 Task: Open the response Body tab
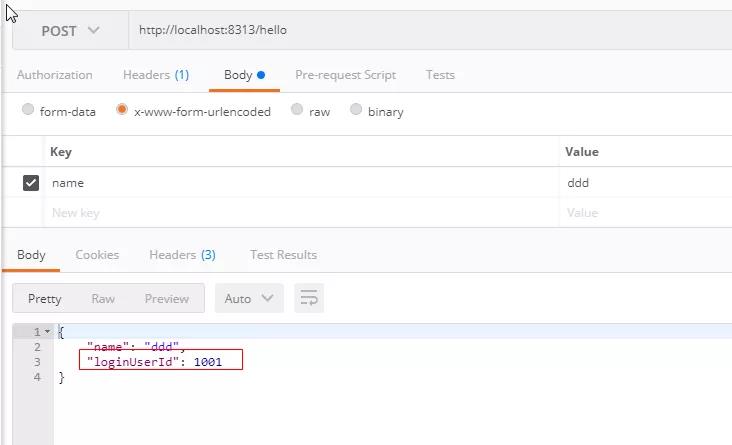tap(31, 255)
